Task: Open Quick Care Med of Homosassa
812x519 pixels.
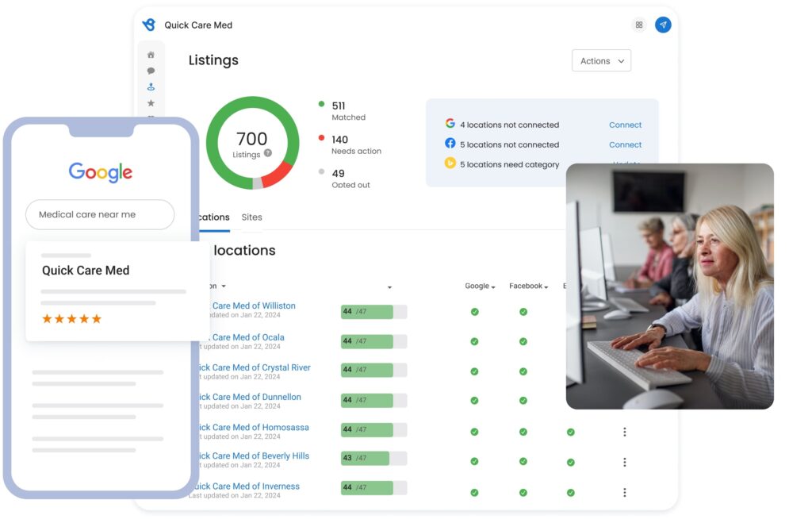Action: coord(254,428)
